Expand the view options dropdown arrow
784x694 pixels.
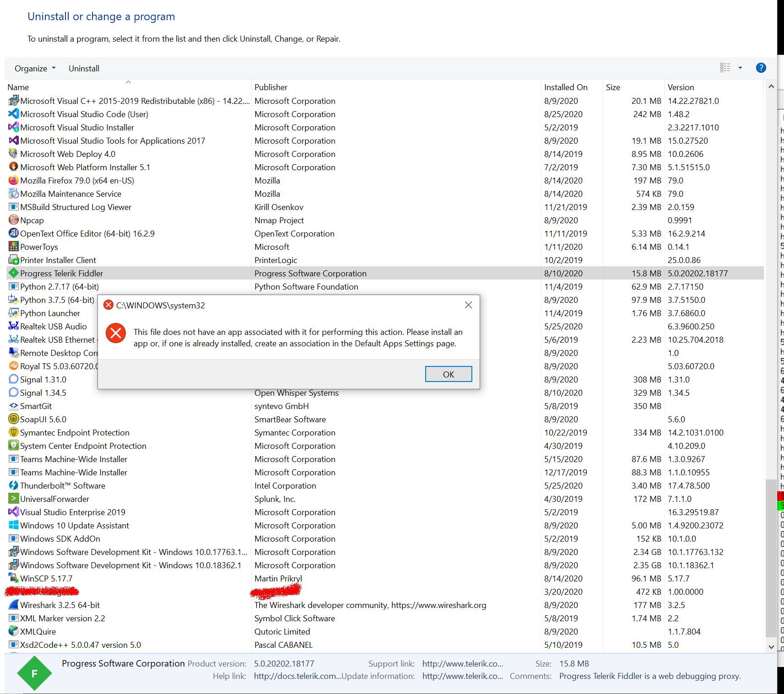(x=740, y=68)
